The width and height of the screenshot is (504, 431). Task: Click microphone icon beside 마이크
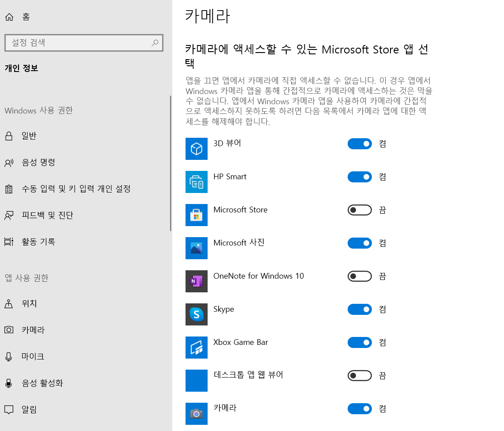[9, 356]
